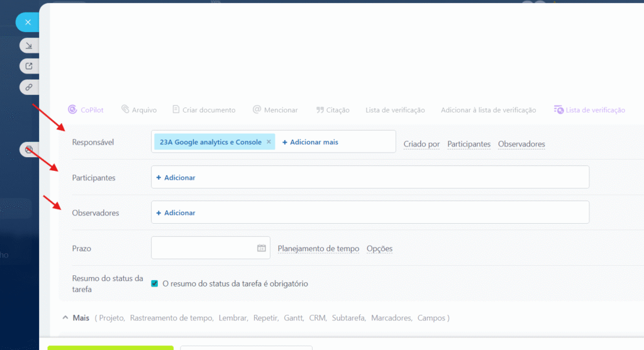Image resolution: width=644 pixels, height=350 pixels.
Task: Click the CoPilot icon in the toolbar
Action: pos(72,110)
